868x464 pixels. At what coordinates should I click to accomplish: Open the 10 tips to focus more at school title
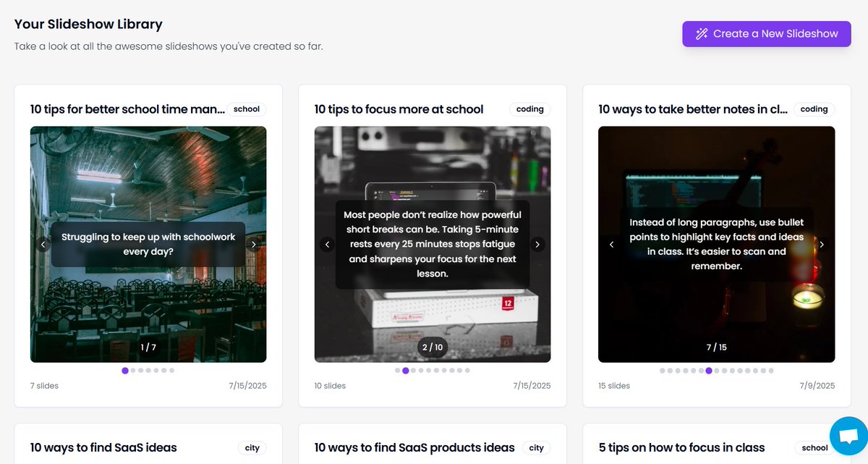(399, 109)
